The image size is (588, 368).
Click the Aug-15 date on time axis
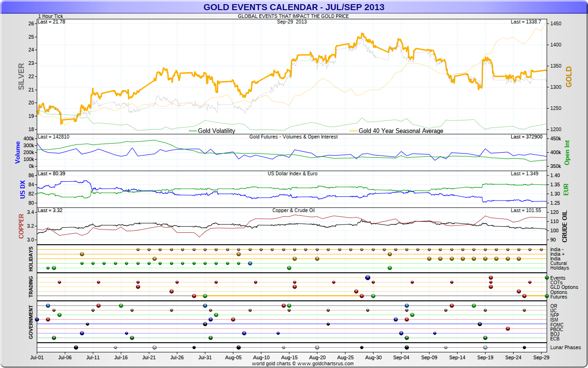click(289, 357)
